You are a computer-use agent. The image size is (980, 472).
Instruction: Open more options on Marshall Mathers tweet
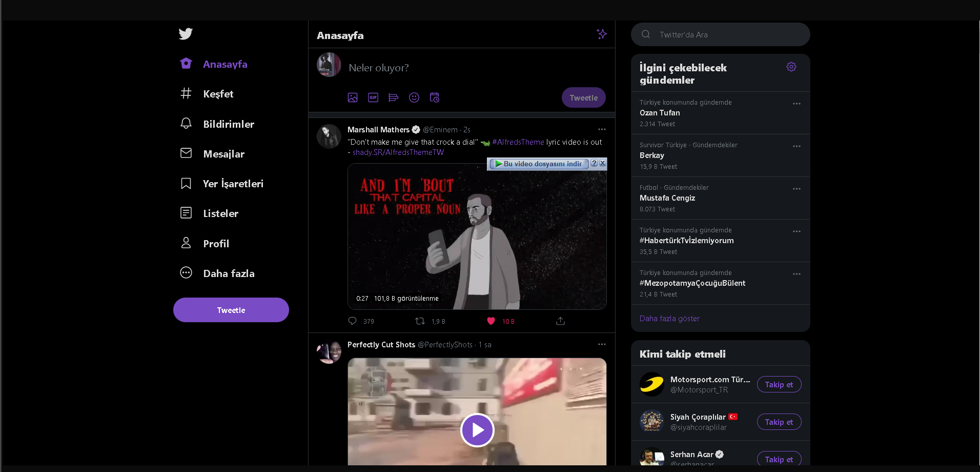pos(602,129)
